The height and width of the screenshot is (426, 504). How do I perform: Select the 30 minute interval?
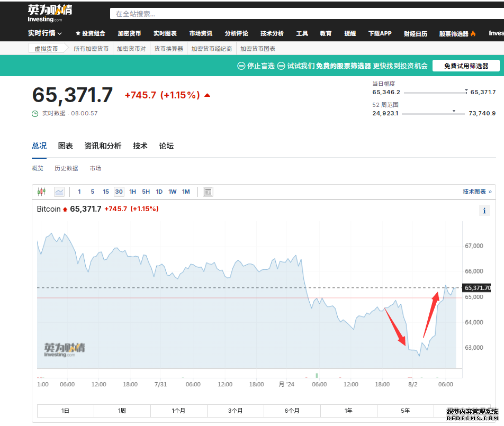(119, 192)
